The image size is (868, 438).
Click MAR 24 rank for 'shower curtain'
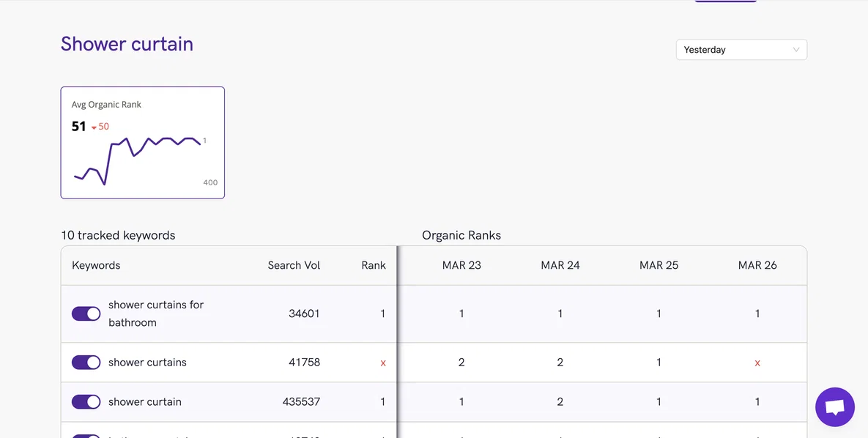[560, 402]
